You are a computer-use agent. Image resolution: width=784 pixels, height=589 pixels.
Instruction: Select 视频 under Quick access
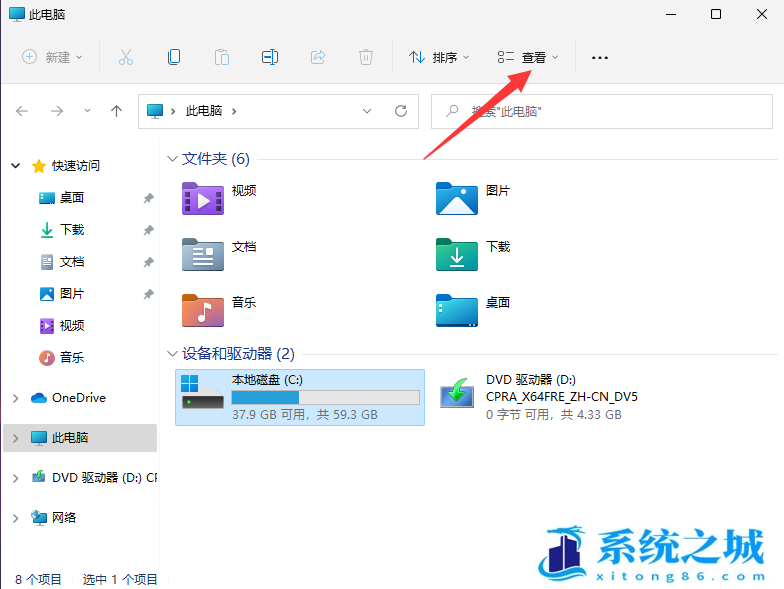(72, 326)
